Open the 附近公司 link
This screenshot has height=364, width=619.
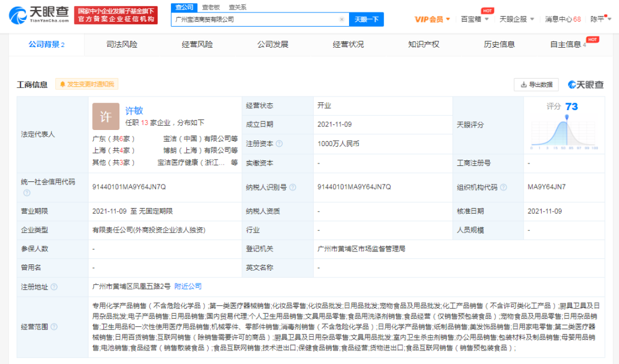tap(188, 287)
